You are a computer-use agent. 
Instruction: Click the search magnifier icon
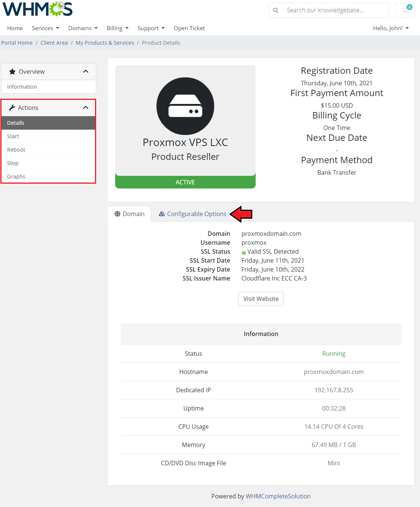click(276, 10)
